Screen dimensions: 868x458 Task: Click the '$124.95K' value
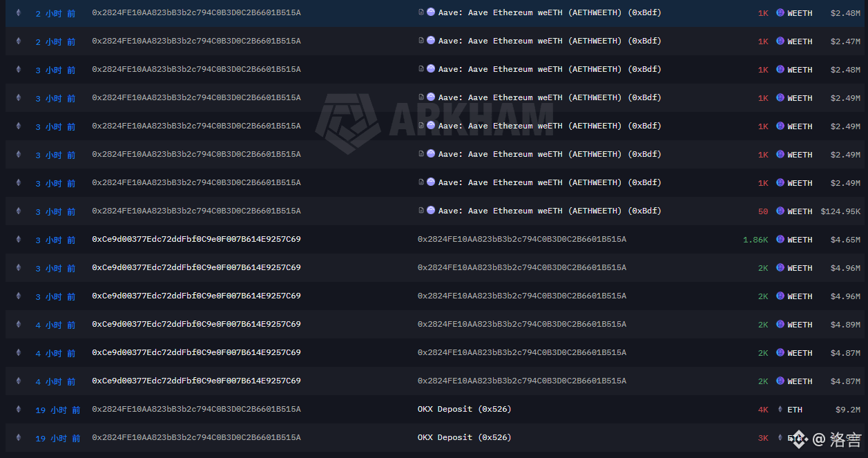pos(840,211)
